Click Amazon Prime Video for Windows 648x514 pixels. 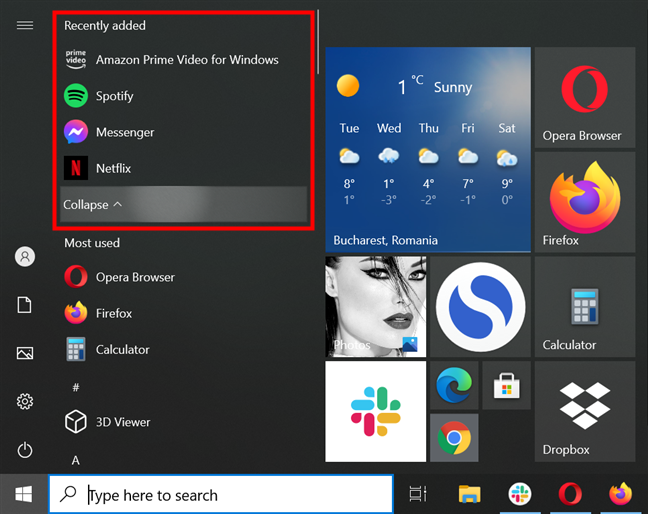[186, 60]
